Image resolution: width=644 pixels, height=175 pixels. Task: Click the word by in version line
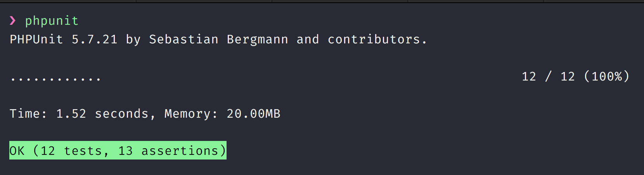pos(133,39)
